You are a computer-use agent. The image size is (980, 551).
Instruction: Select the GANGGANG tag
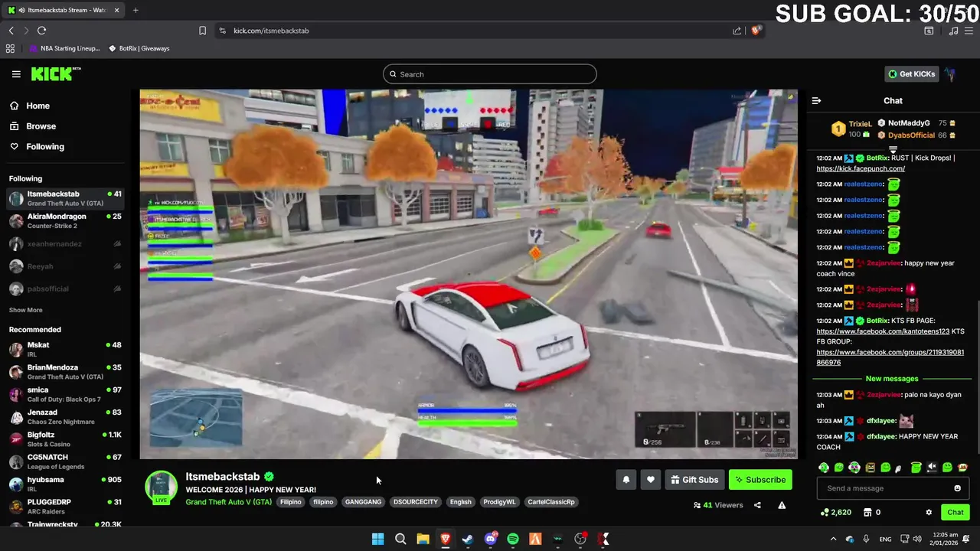pyautogui.click(x=363, y=502)
